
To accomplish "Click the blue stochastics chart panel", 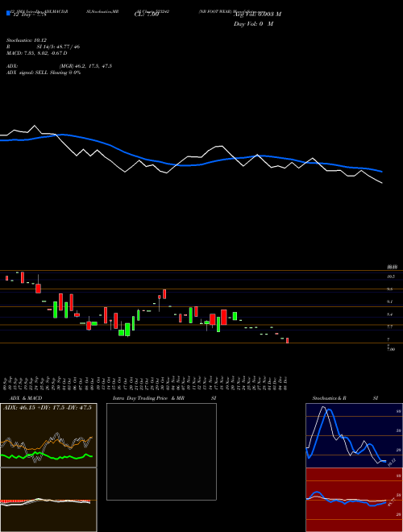I will click(x=354, y=435).
